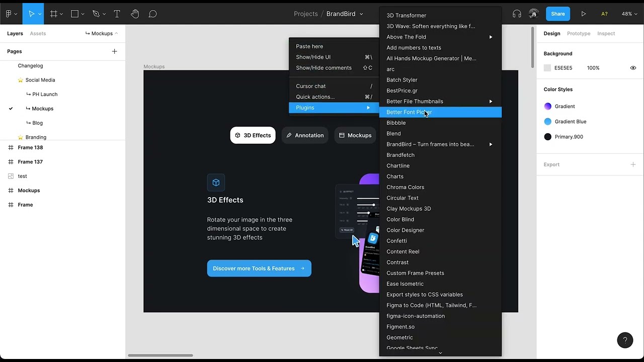Click the 3D Effects pill button

[x=253, y=135]
